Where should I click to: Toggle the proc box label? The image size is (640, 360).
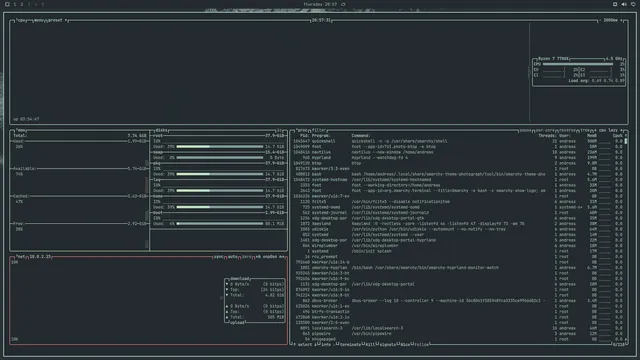302,130
